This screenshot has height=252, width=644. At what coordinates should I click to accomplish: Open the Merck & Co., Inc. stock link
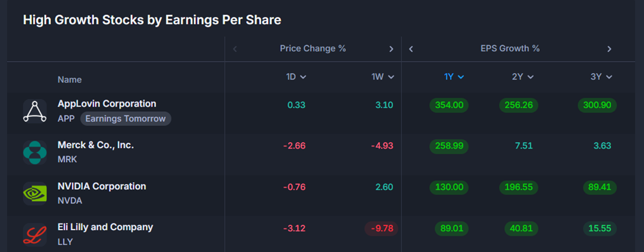96,145
